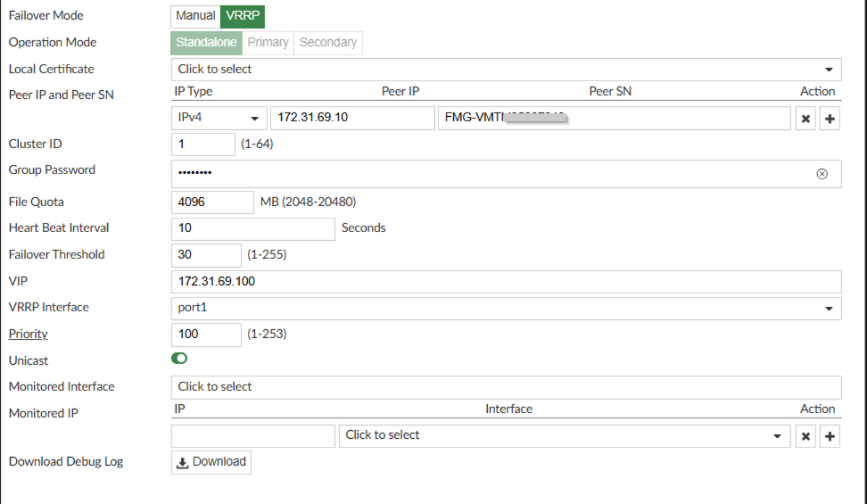
Task: Select Manual failover mode
Action: (x=195, y=16)
